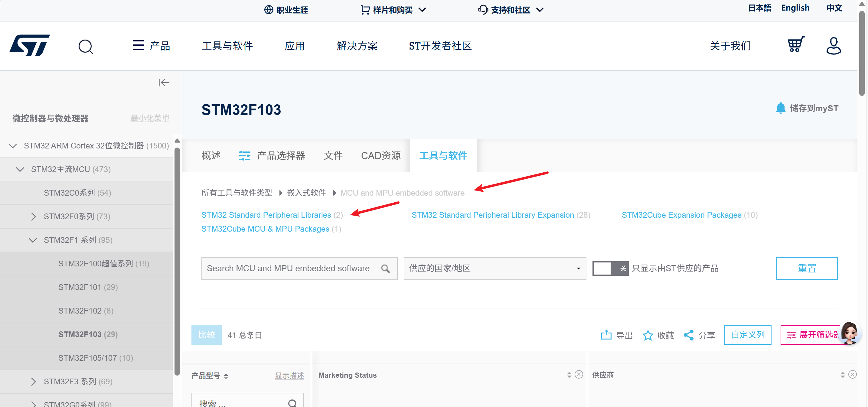Screen dimensions: 868x407
Task: Click the 储存到myST bell icon
Action: pyautogui.click(x=780, y=108)
